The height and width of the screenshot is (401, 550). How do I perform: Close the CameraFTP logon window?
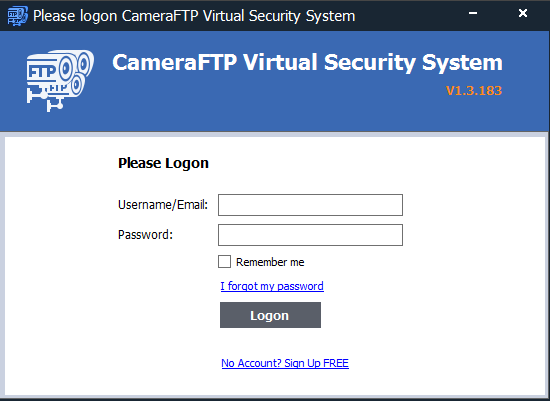click(x=523, y=13)
